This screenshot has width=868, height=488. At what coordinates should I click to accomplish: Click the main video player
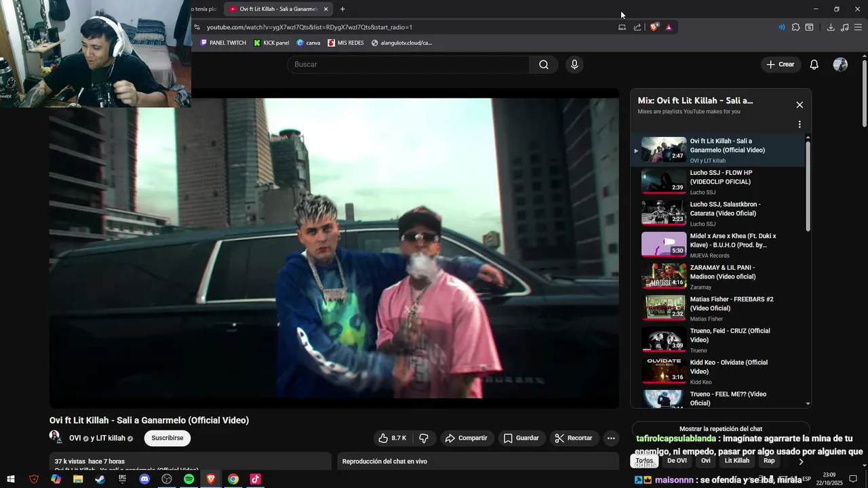click(x=334, y=248)
